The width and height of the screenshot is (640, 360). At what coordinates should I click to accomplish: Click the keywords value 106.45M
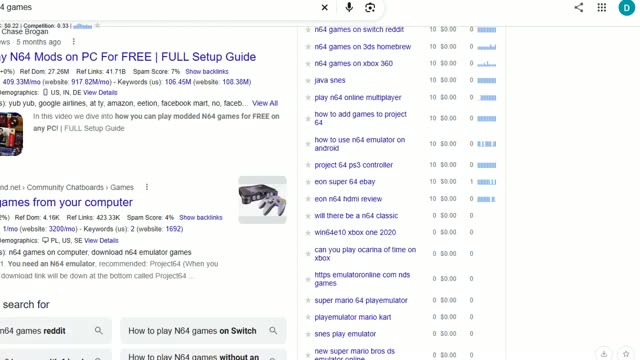pyautogui.click(x=178, y=82)
